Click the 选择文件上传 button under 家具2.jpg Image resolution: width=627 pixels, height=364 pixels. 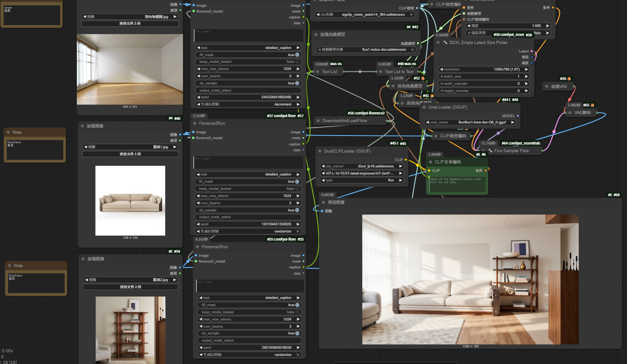pyautogui.click(x=131, y=287)
